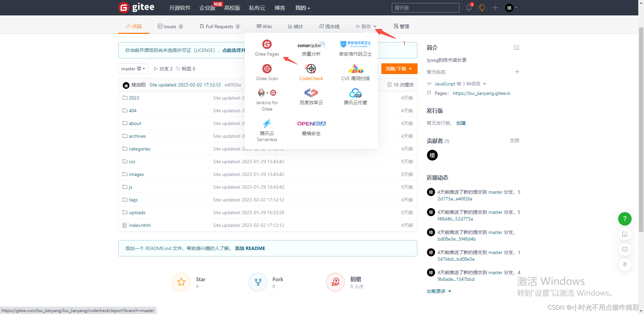This screenshot has height=314, width=644.
Task: Click the Gitee logo
Action: click(x=137, y=7)
